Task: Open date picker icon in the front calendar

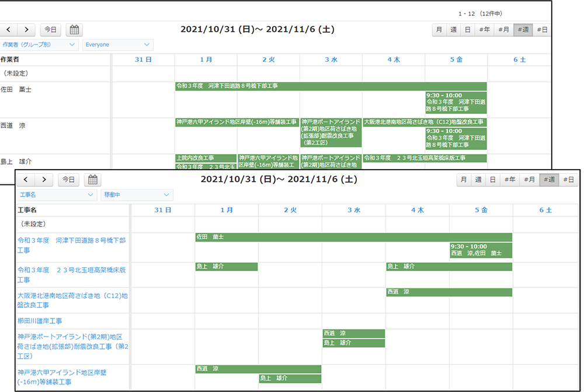Action: [x=93, y=180]
